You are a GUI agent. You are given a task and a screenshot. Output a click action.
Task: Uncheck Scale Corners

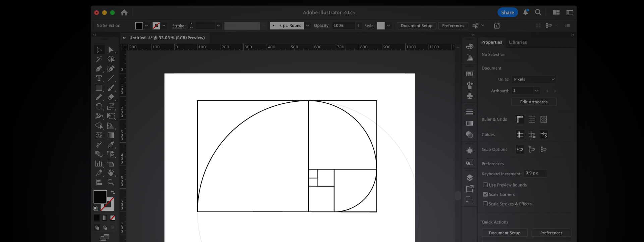(485, 194)
